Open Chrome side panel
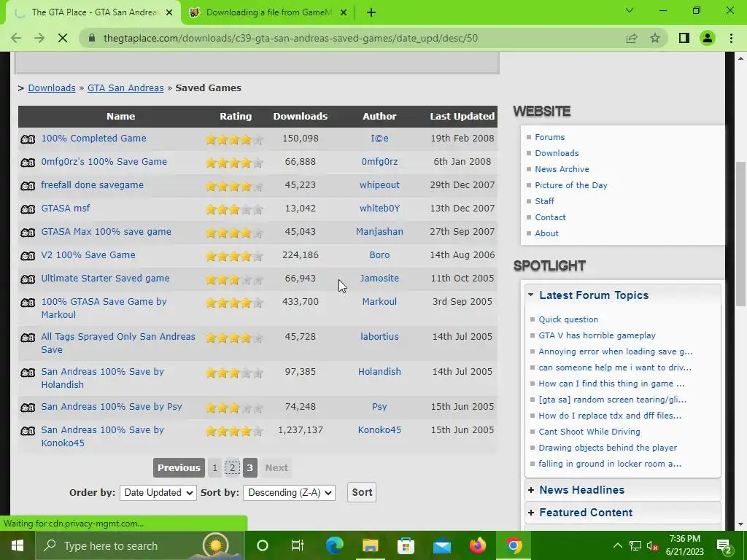The width and height of the screenshot is (747, 560). pyautogui.click(x=684, y=38)
